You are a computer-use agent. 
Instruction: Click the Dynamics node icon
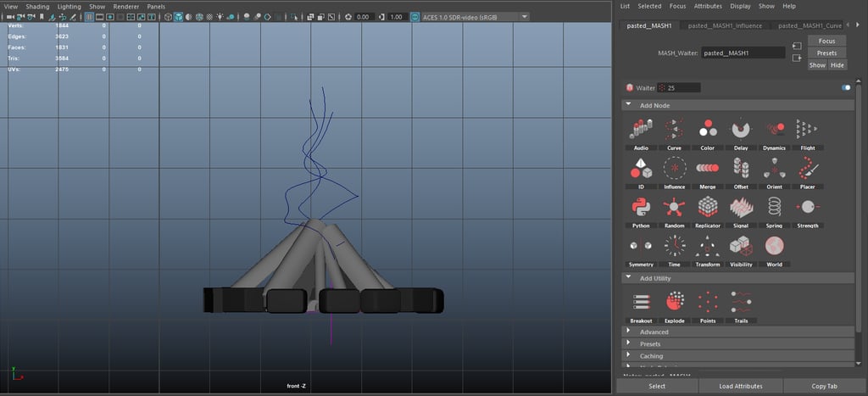click(x=775, y=130)
